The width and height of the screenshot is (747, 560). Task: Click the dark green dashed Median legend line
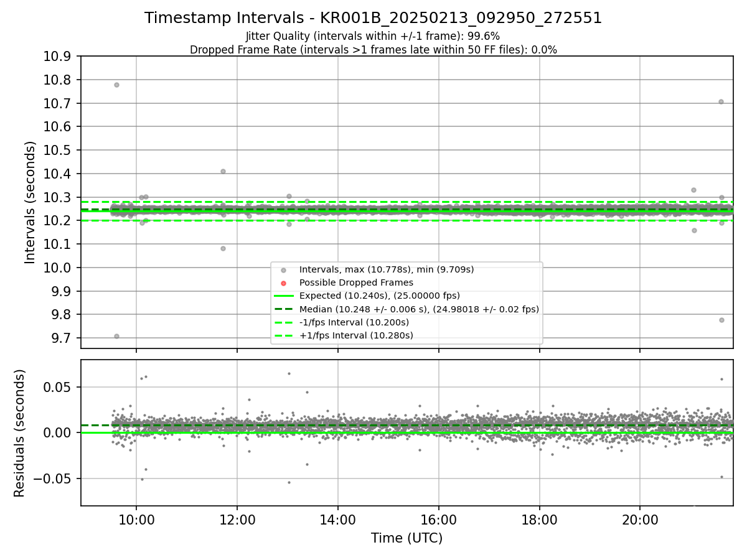pos(284,309)
